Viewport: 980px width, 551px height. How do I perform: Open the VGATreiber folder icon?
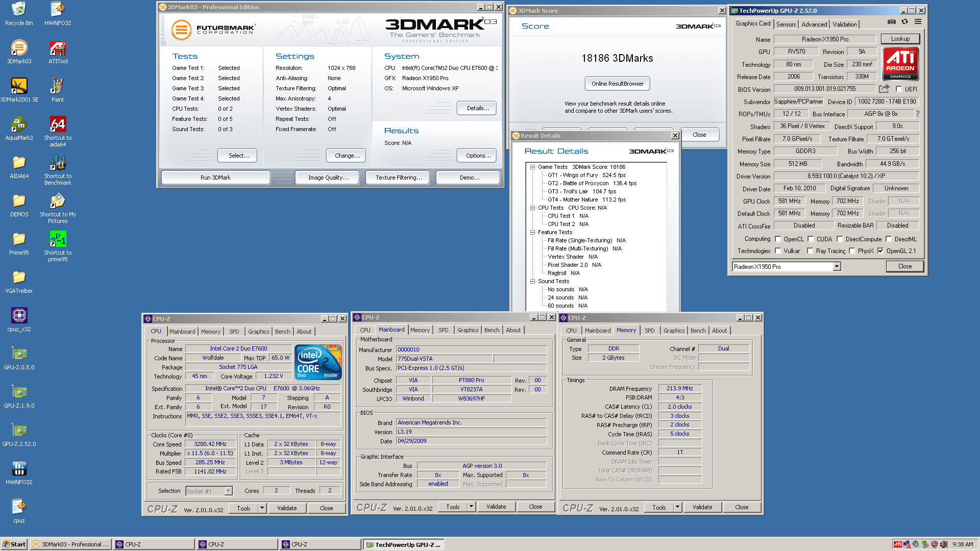pos(19,282)
